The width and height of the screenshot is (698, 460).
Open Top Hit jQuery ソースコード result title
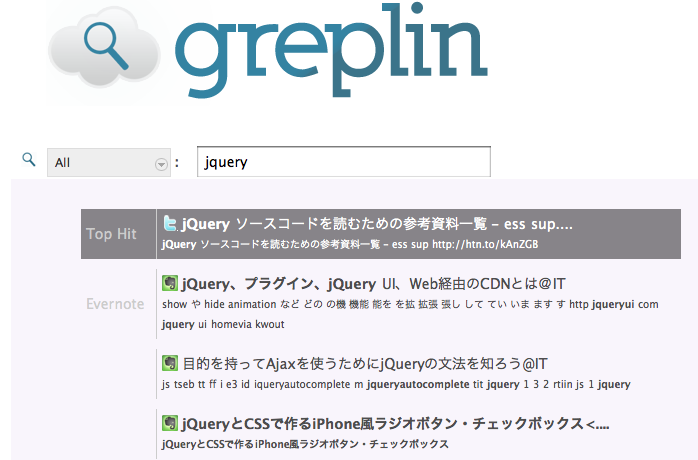377,224
